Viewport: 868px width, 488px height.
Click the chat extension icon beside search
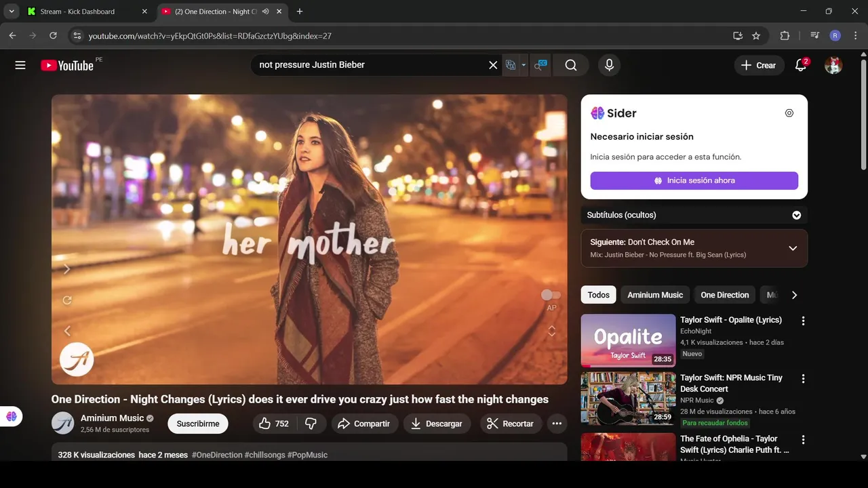click(x=540, y=65)
